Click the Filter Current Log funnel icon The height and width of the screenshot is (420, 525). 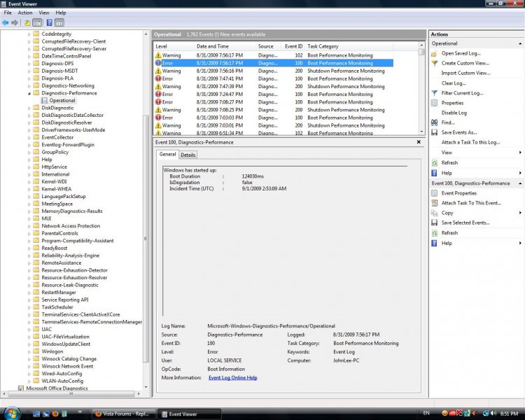click(435, 93)
